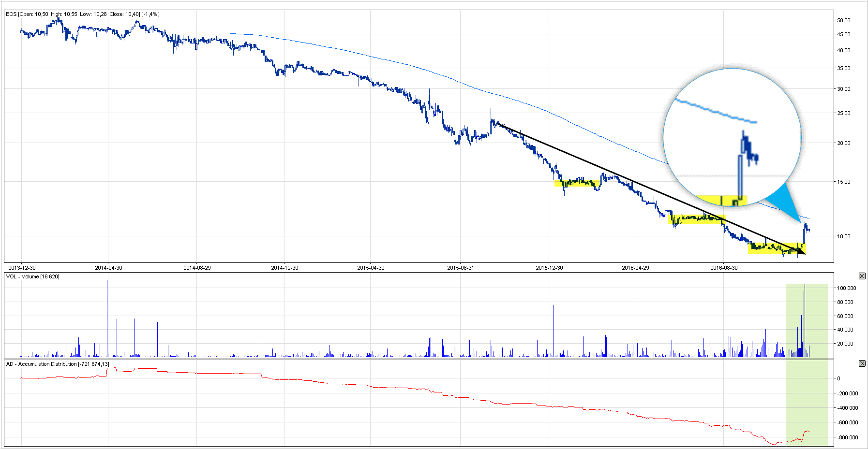868x449 pixels.
Task: Click the 100 000 volume axis label
Action: (x=846, y=288)
